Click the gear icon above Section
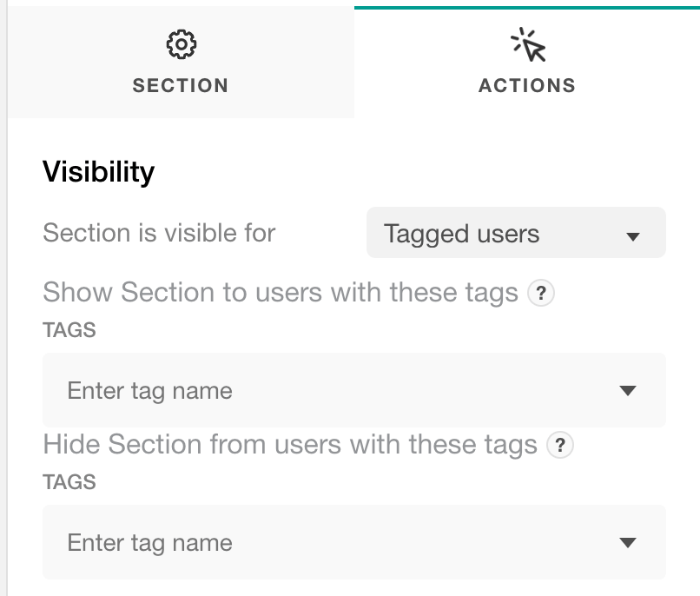Screen dimensions: 700x596 [181, 44]
